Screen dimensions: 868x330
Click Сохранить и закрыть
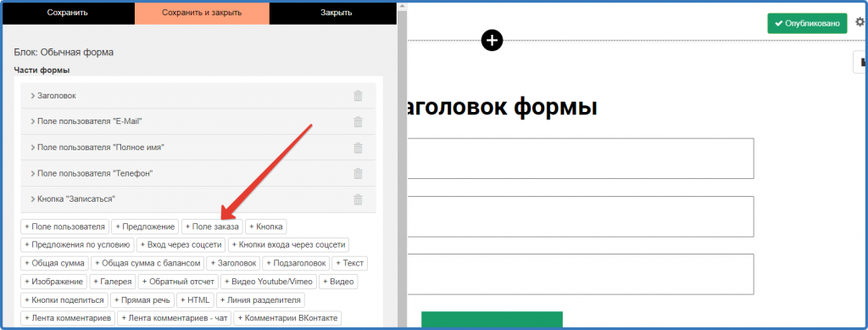202,13
